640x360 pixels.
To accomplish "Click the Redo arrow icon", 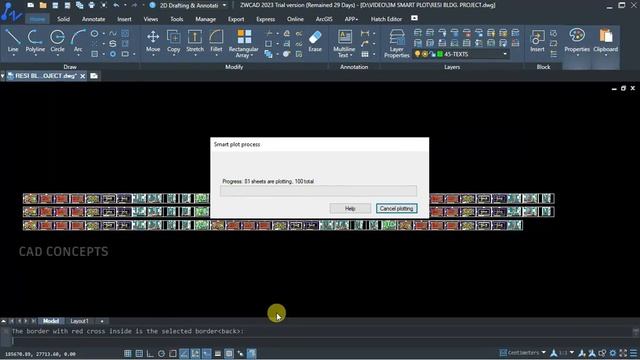I will [134, 5].
